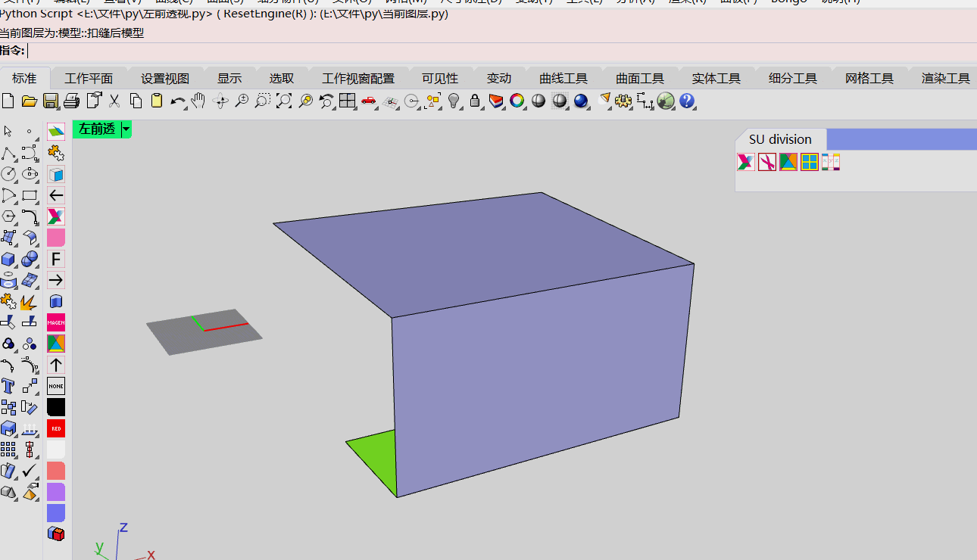Image resolution: width=977 pixels, height=560 pixels.
Task: Click the colorful triangle icon in SU division panel
Action: (788, 161)
